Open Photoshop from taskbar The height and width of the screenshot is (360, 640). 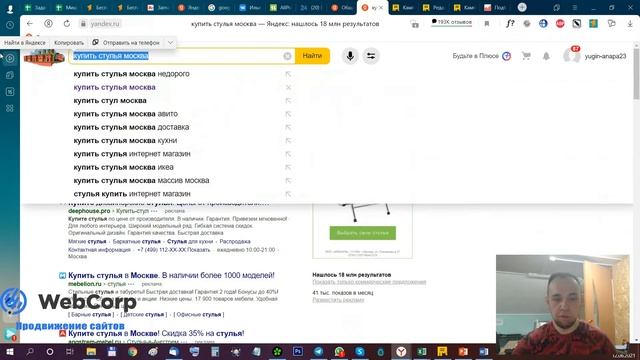(298, 351)
